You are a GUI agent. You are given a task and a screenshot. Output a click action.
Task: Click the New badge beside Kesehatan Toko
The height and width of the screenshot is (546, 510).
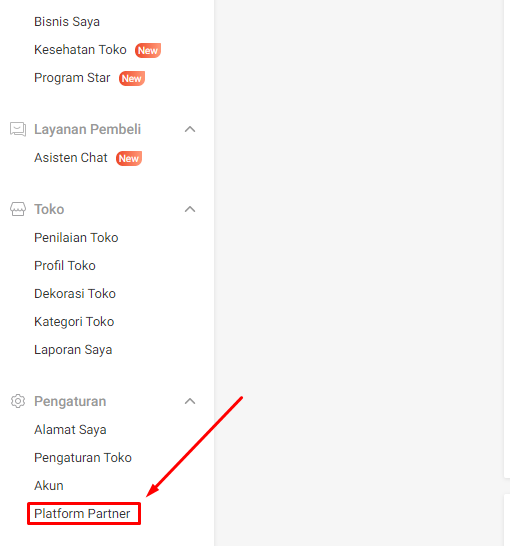click(148, 50)
